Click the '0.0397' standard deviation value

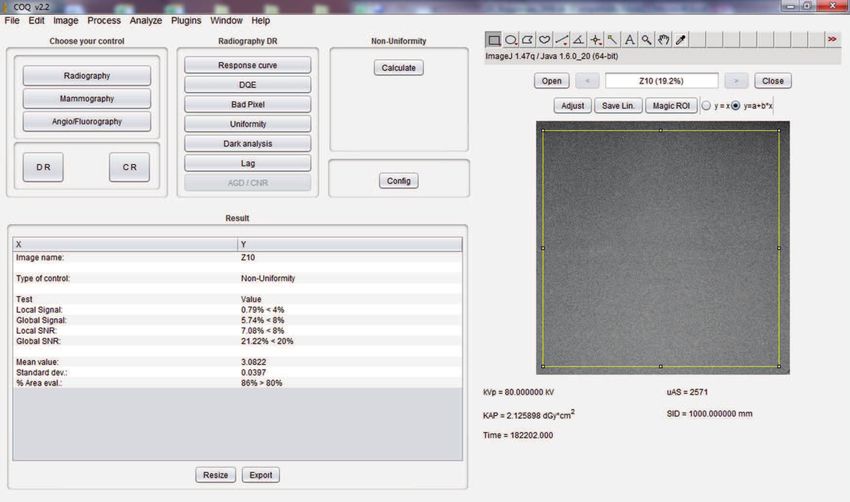point(253,372)
